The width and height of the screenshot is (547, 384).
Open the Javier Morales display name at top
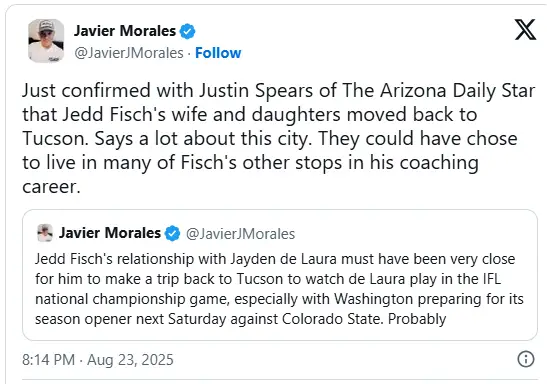tap(125, 31)
